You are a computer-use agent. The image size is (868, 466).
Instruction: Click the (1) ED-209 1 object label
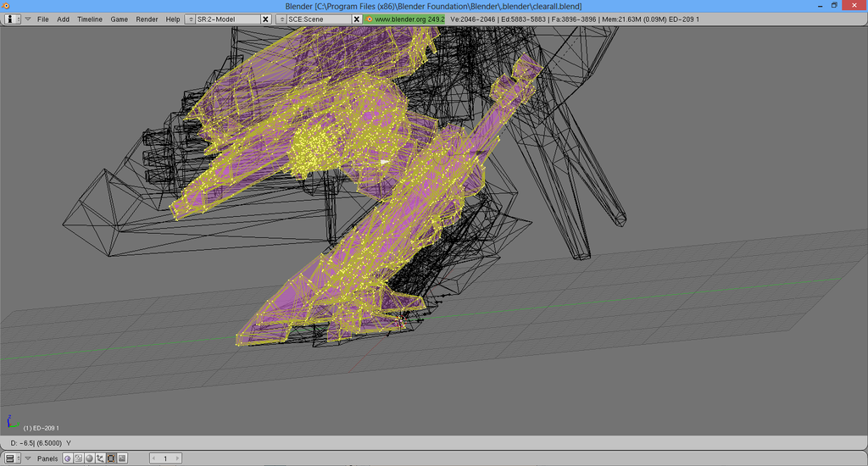tap(41, 428)
